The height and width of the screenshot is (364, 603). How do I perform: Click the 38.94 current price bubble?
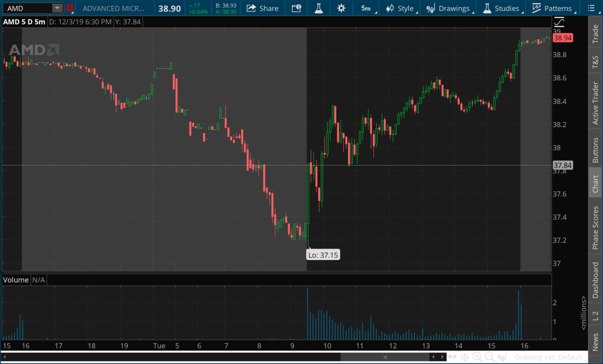tap(563, 38)
